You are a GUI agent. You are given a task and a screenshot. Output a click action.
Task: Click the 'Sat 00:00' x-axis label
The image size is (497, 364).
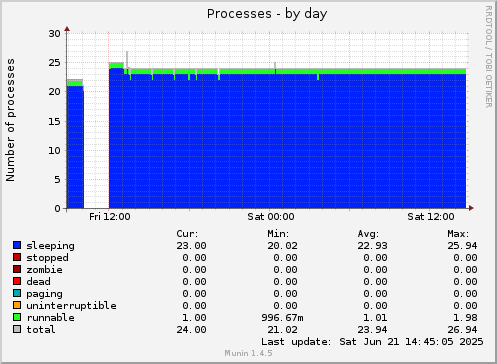(271, 217)
